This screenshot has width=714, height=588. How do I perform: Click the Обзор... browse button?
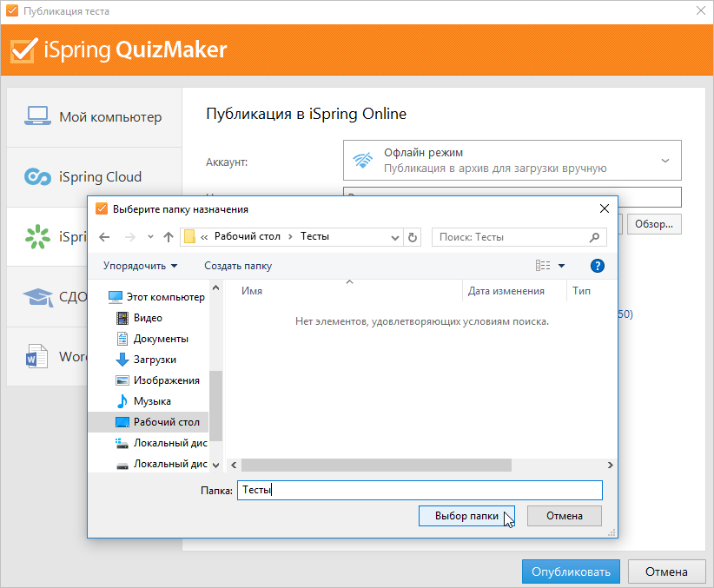point(654,224)
